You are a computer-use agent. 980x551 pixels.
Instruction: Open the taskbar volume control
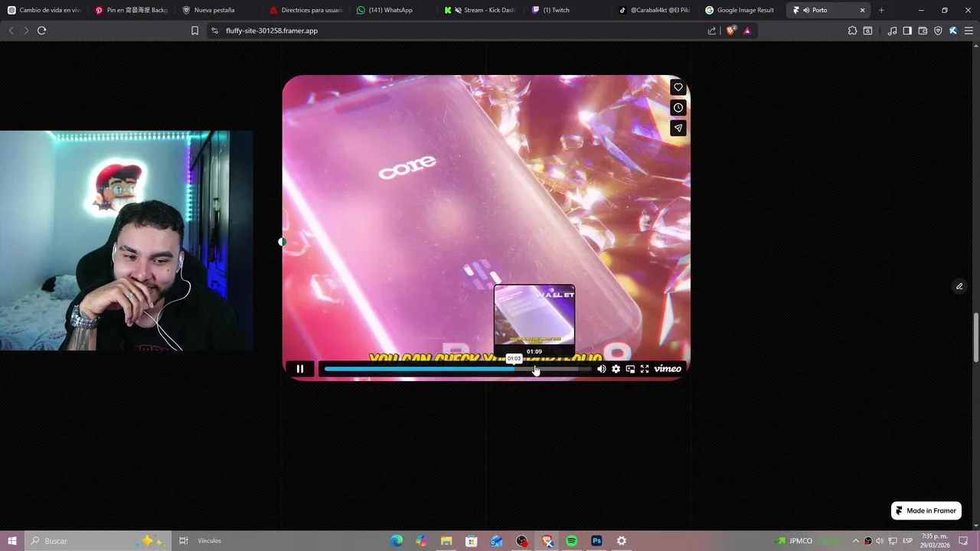[880, 540]
